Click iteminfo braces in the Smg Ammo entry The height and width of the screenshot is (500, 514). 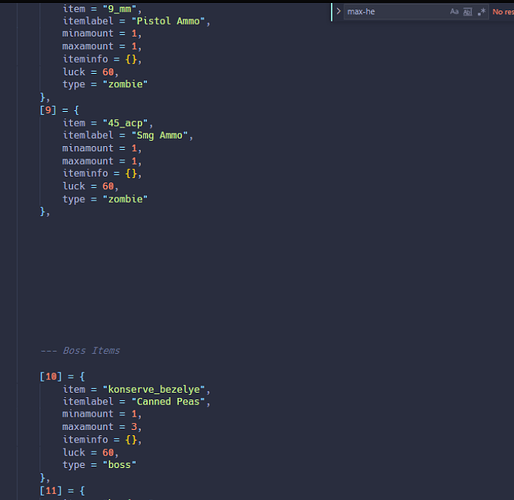[x=131, y=174]
